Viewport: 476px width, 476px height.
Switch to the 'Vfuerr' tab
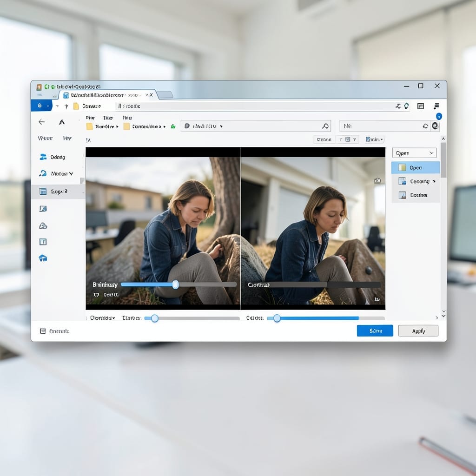[45, 139]
